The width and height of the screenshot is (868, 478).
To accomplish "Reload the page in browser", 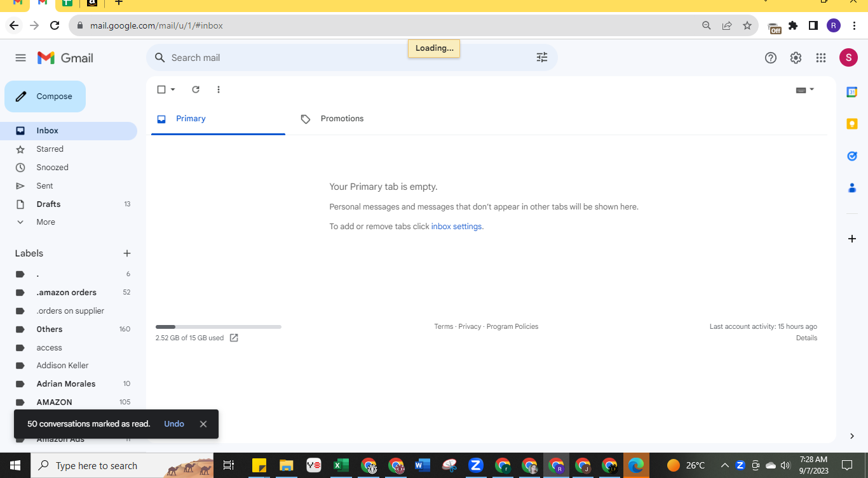I will 55,25.
